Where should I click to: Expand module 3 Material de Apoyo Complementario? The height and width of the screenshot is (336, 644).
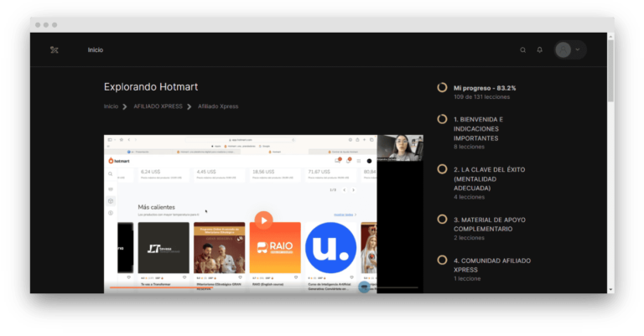point(478,223)
